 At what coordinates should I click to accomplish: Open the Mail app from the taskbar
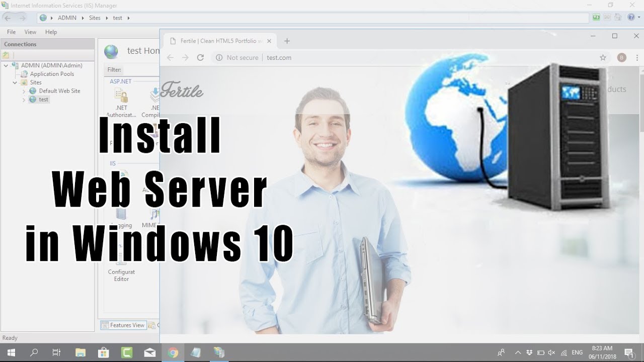(x=149, y=352)
